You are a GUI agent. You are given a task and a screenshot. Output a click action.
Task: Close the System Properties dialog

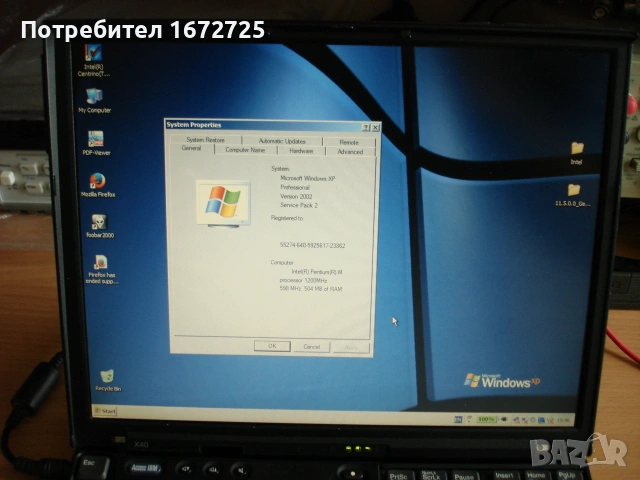[x=376, y=128]
